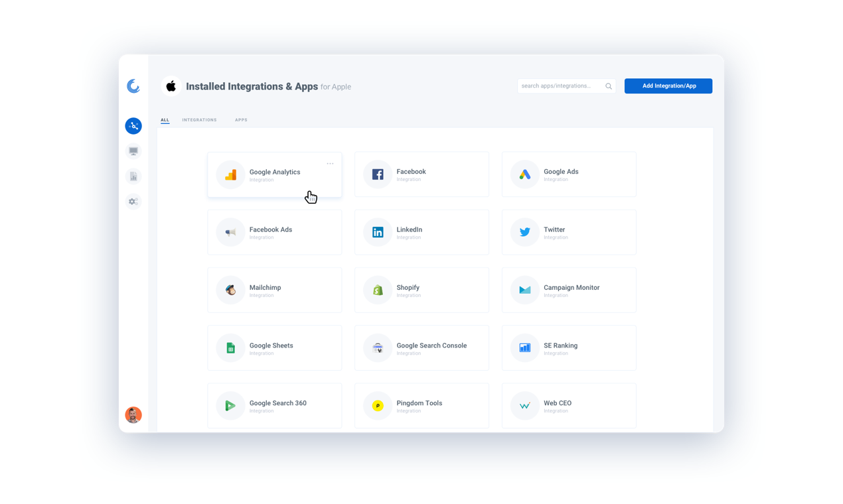Open the Shopify integration name
The height and width of the screenshot is (504, 843).
[x=408, y=288]
